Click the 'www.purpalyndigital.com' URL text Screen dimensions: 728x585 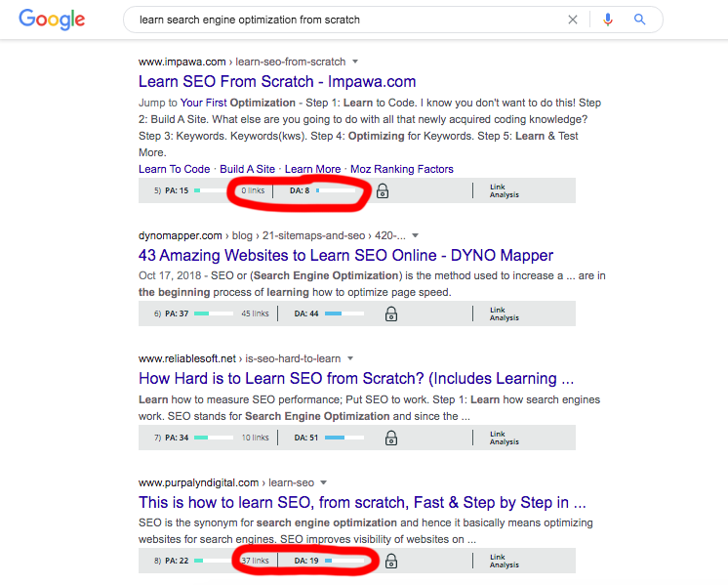click(198, 482)
